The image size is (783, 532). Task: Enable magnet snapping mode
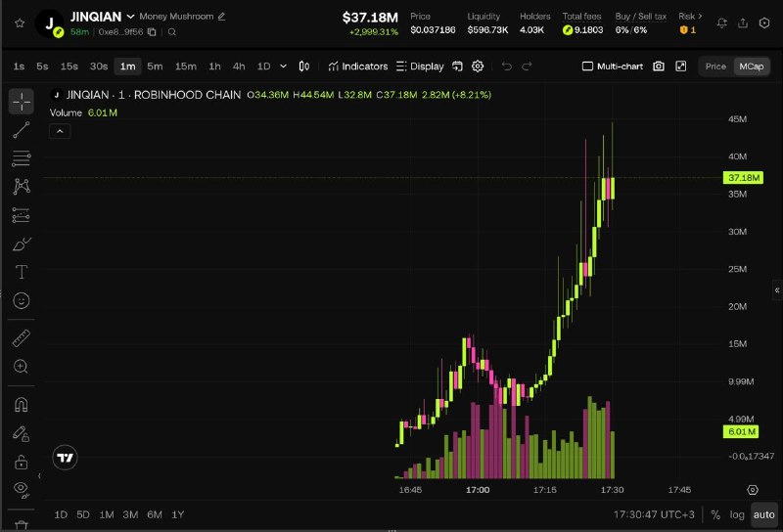click(21, 404)
